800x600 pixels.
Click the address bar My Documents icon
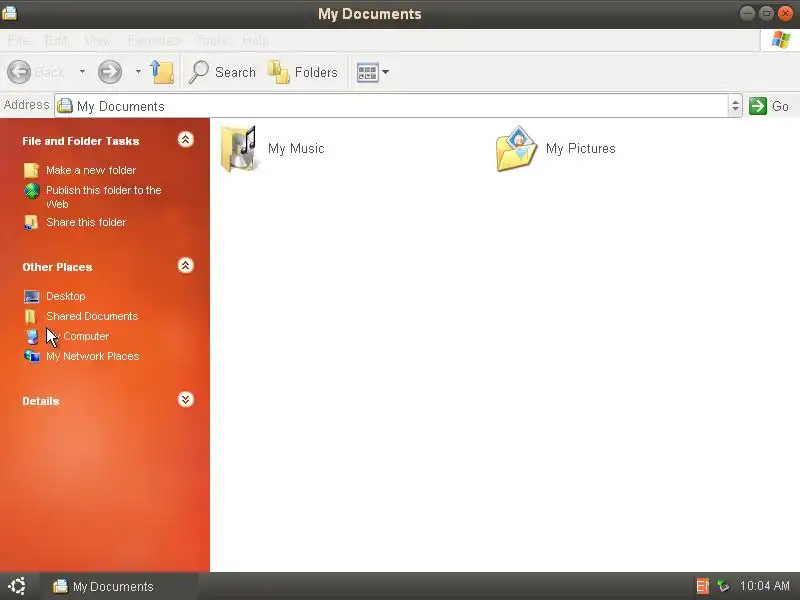65,106
